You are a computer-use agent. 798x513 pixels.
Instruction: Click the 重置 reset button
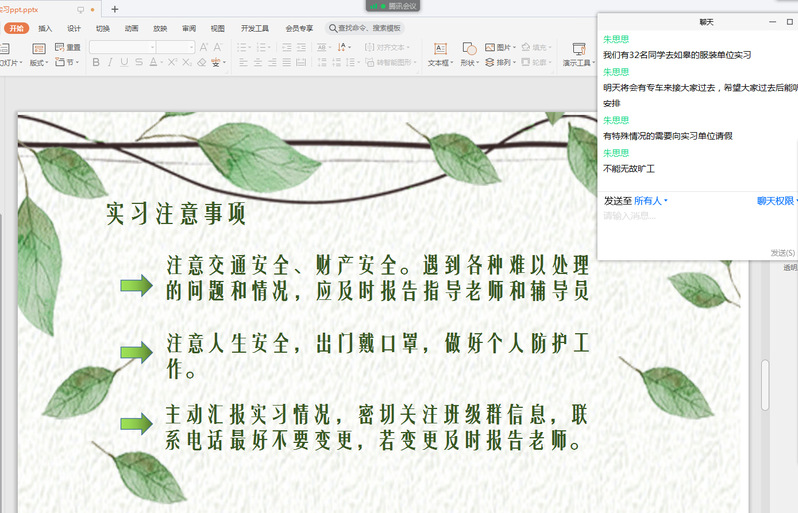coord(67,47)
